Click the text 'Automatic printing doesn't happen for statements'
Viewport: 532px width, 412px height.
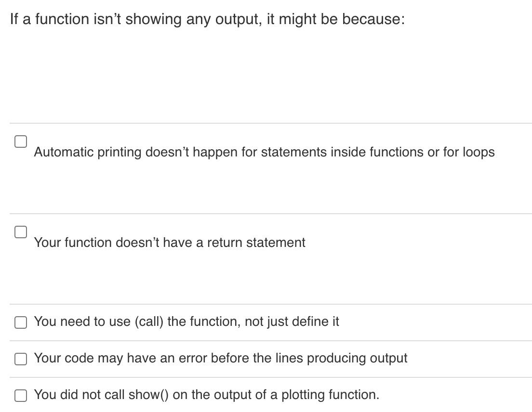264,152
